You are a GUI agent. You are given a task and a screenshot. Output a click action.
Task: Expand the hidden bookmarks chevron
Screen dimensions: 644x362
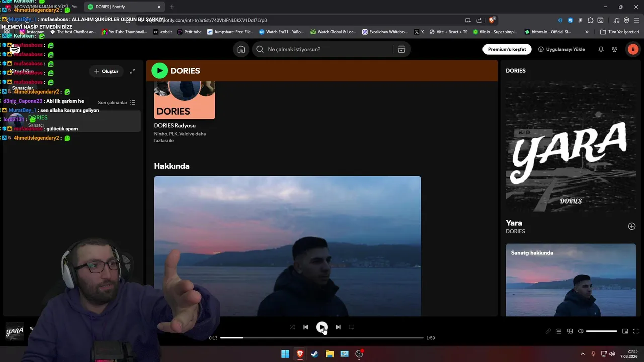587,32
